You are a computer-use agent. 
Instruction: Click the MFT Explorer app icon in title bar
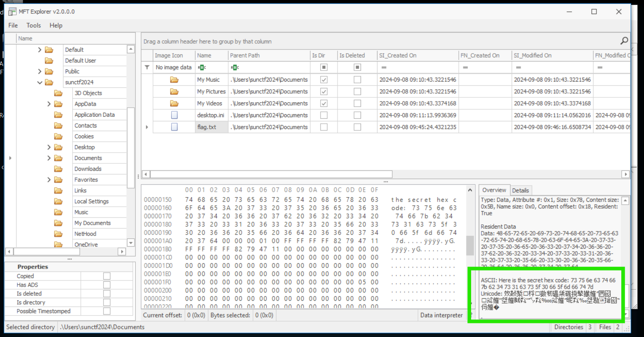click(x=12, y=12)
